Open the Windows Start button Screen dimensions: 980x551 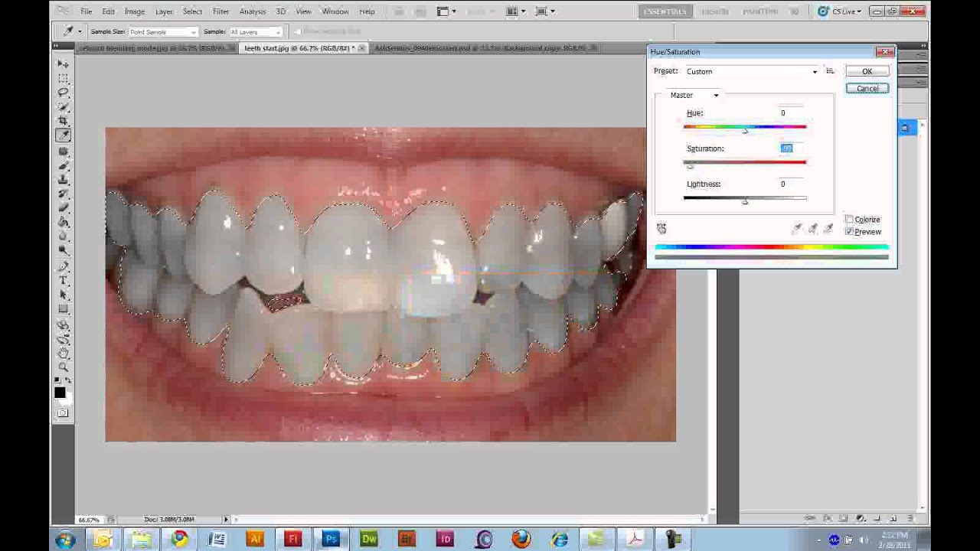65,540
